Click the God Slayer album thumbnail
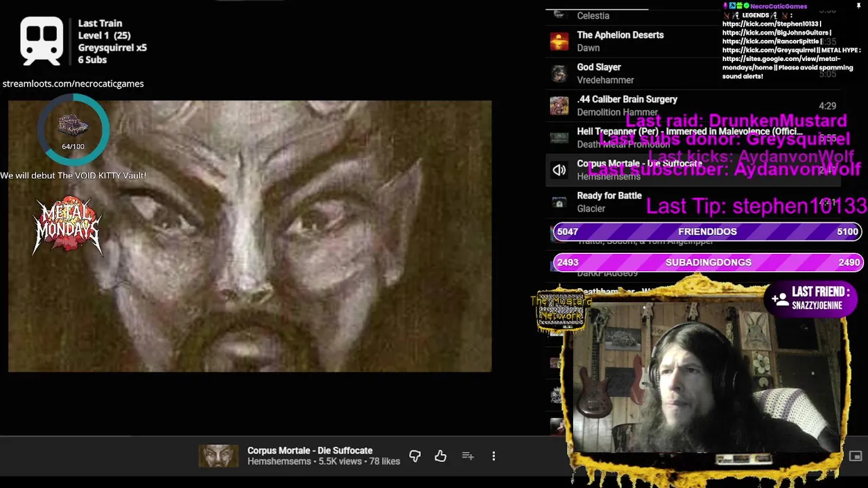The width and height of the screenshot is (868, 488). (x=559, y=73)
